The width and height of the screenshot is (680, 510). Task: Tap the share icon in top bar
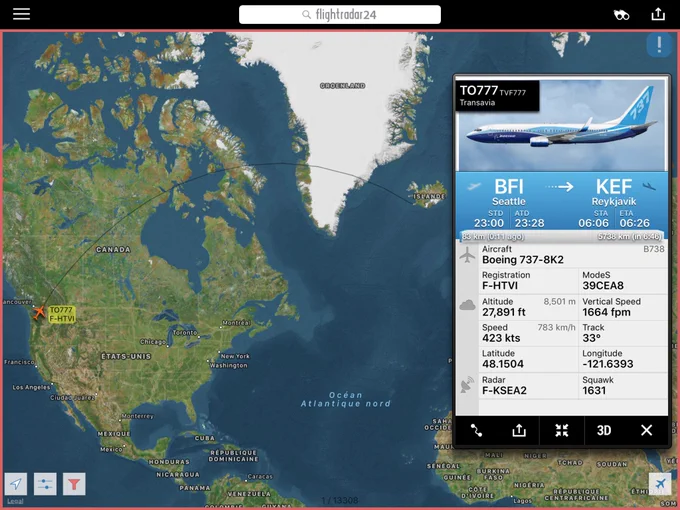(x=658, y=14)
